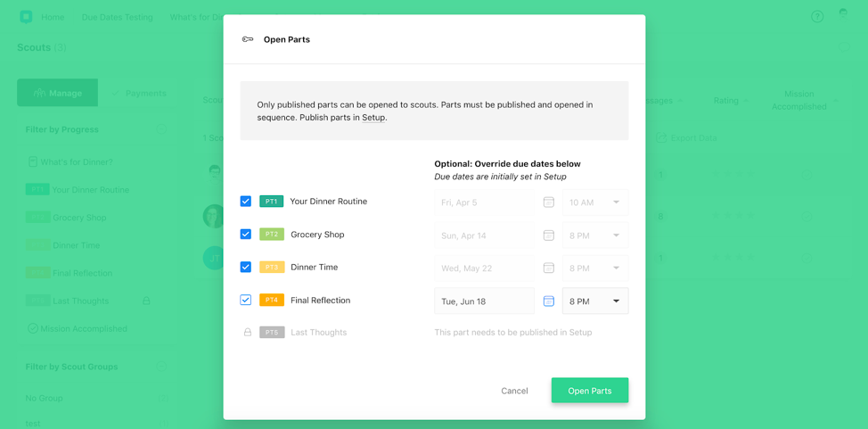Click the Fri, Apr 5 date field
The height and width of the screenshot is (429, 868).
[485, 202]
